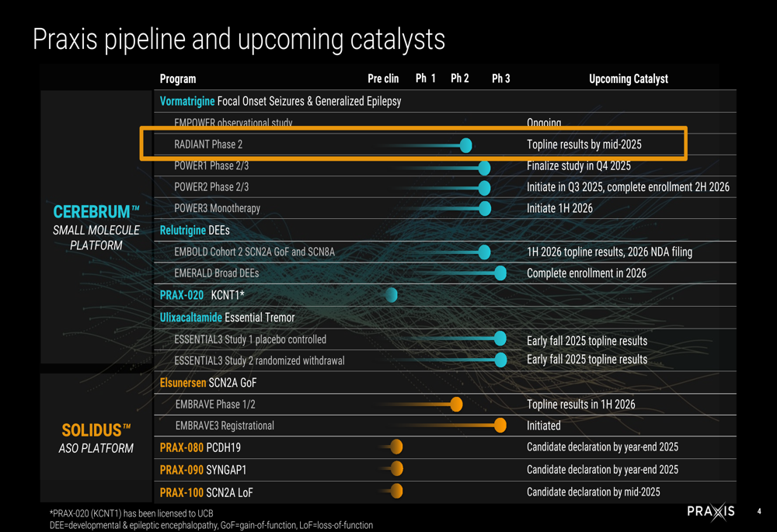Click the year-end 2025 catalyst for PRAX-080
777x532 pixels.
(x=603, y=447)
